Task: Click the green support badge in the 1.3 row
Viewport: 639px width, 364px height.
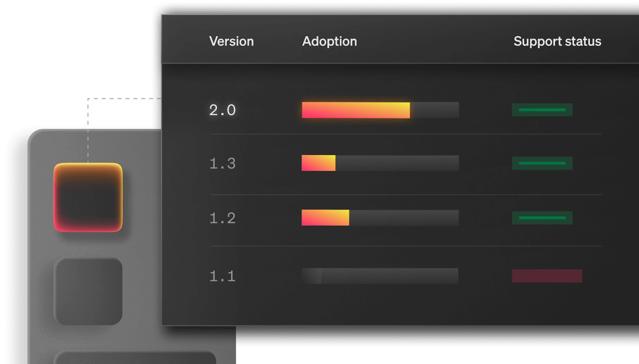Action: (542, 163)
